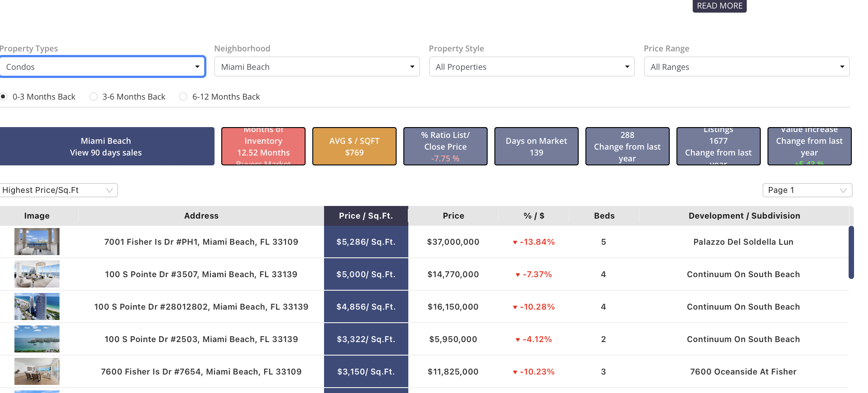Click address 7600 Fisher Is Dr #7654
This screenshot has width=868, height=393.
[x=201, y=372]
